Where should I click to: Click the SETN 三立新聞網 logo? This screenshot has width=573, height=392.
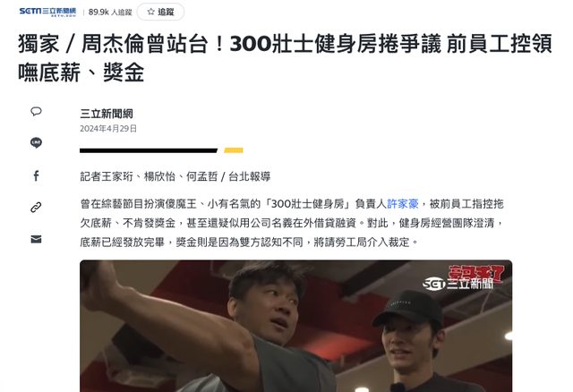47,12
